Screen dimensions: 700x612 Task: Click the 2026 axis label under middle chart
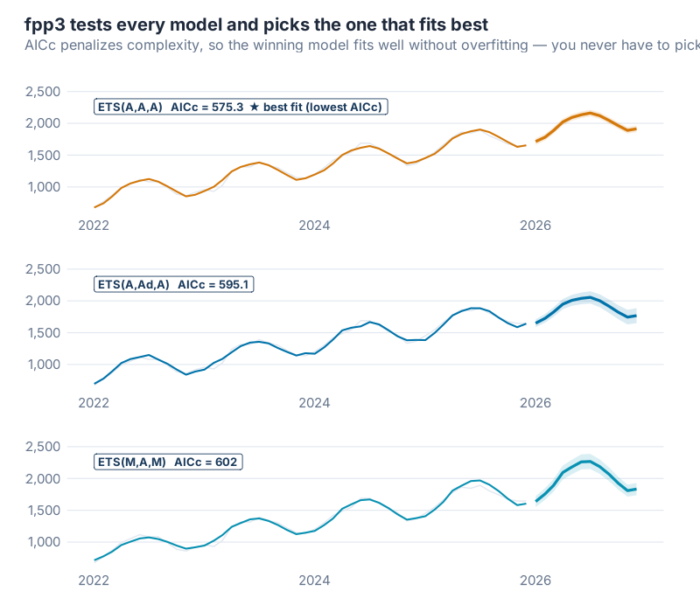pyautogui.click(x=535, y=403)
